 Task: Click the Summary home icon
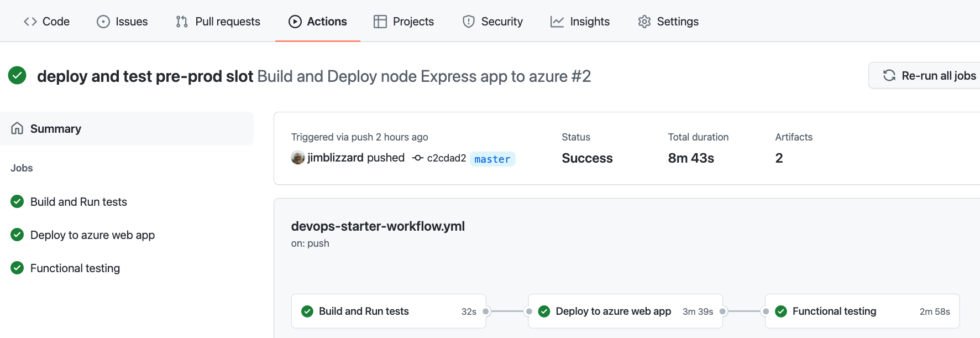point(17,128)
